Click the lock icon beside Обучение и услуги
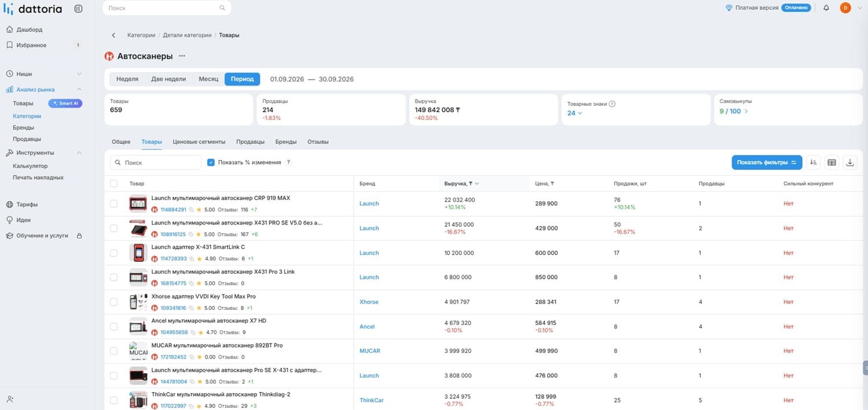This screenshot has height=410, width=868. pyautogui.click(x=79, y=236)
